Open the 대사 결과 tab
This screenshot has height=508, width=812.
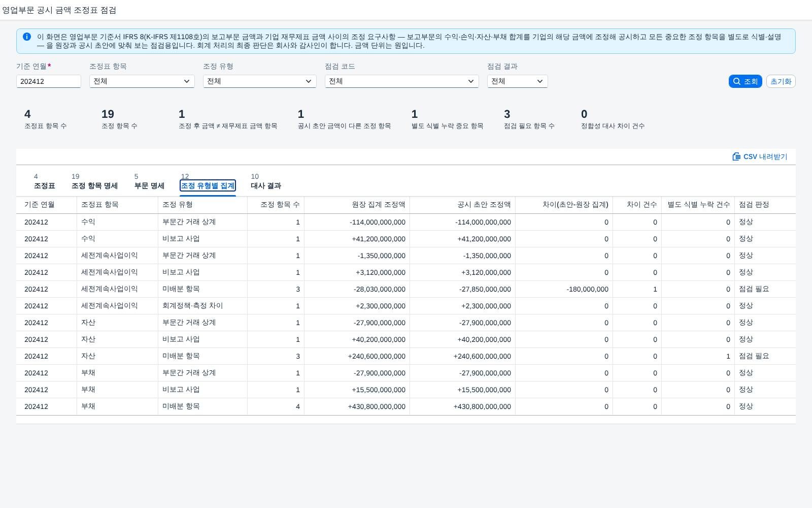pyautogui.click(x=266, y=181)
